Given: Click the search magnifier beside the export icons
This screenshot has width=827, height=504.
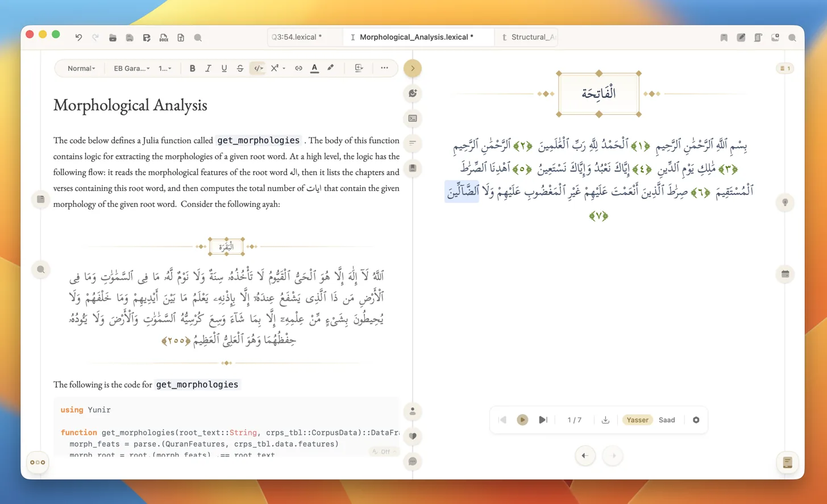Looking at the screenshot, I should pyautogui.click(x=198, y=38).
